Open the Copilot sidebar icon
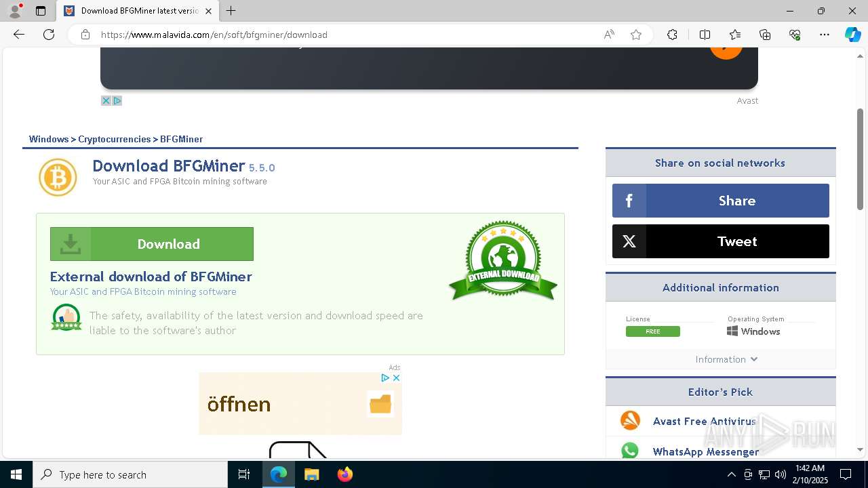The image size is (868, 488). click(852, 35)
